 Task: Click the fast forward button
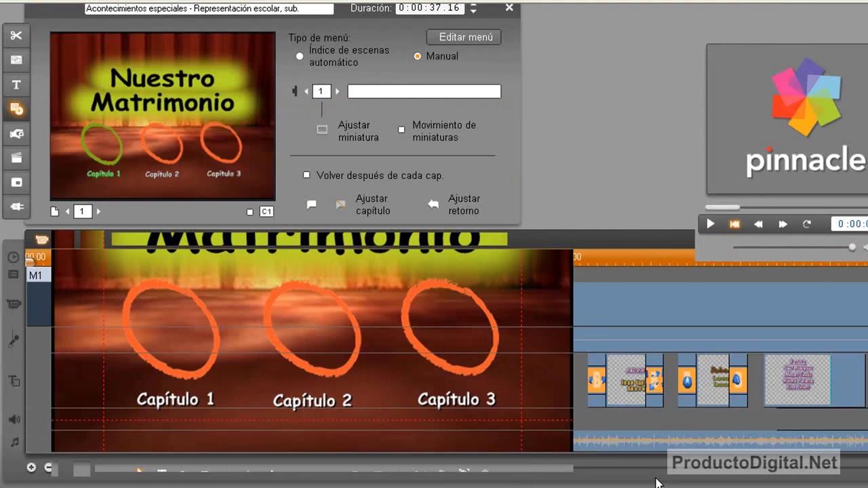(783, 224)
